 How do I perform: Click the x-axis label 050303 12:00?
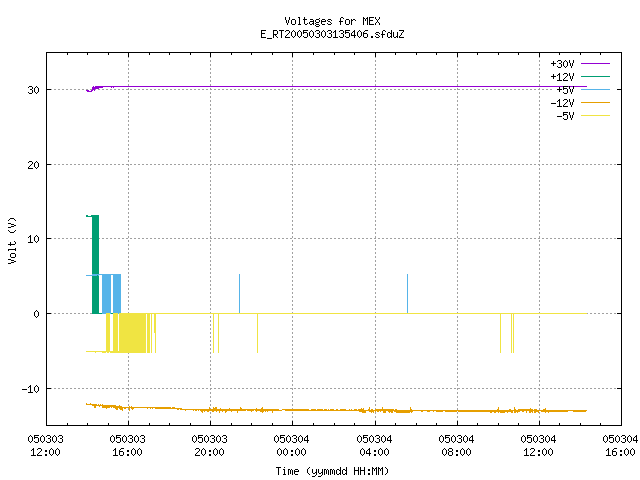45,445
